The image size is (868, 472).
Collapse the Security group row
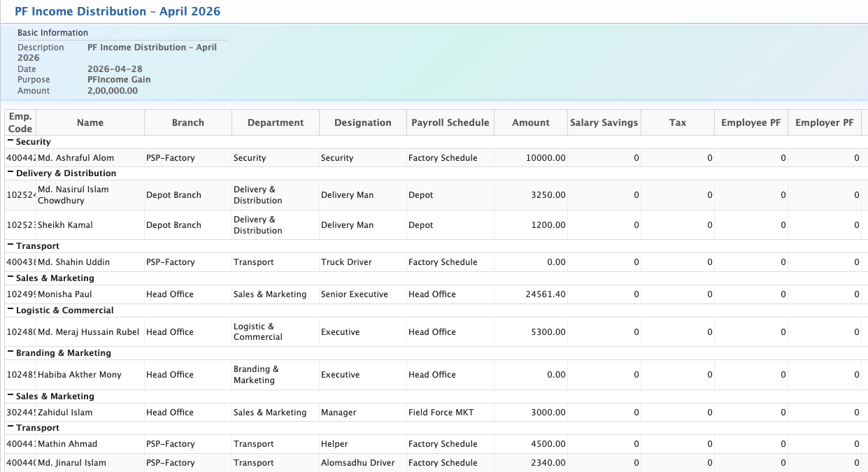pos(10,141)
